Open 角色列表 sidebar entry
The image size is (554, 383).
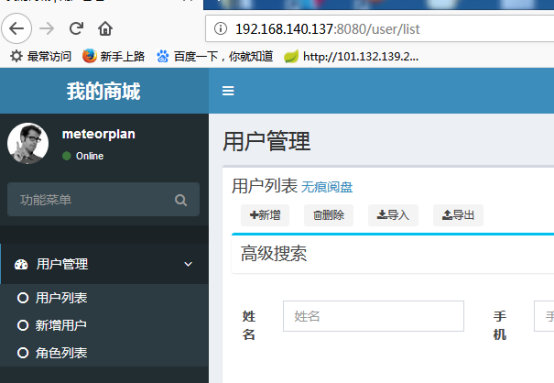52,353
